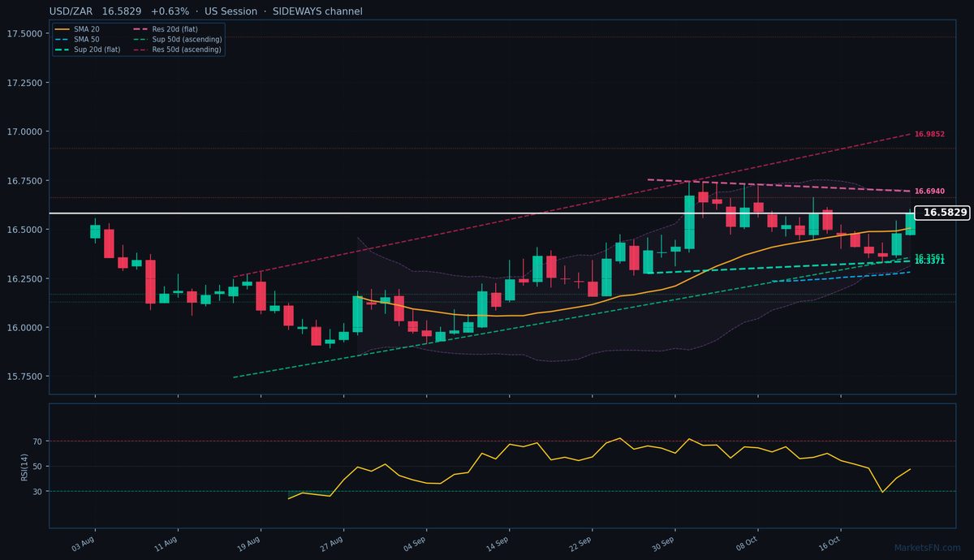
Task: Click the '14 Sep' date label
Action: point(498,543)
